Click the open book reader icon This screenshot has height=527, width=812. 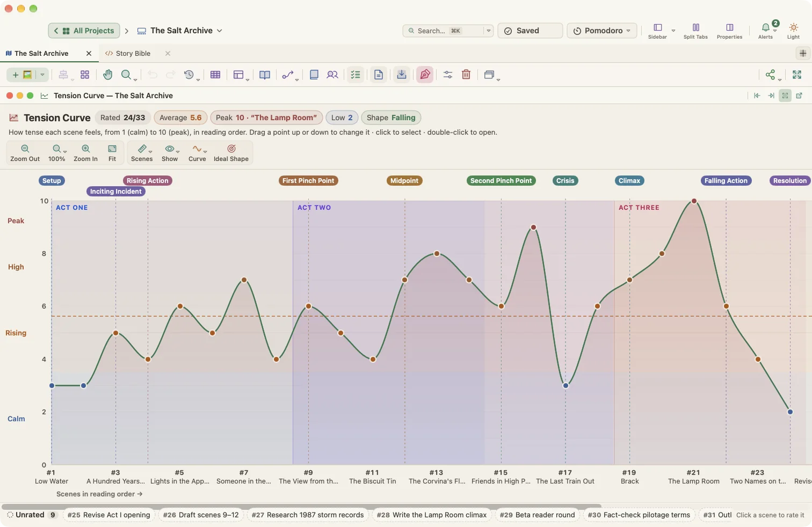coord(265,75)
